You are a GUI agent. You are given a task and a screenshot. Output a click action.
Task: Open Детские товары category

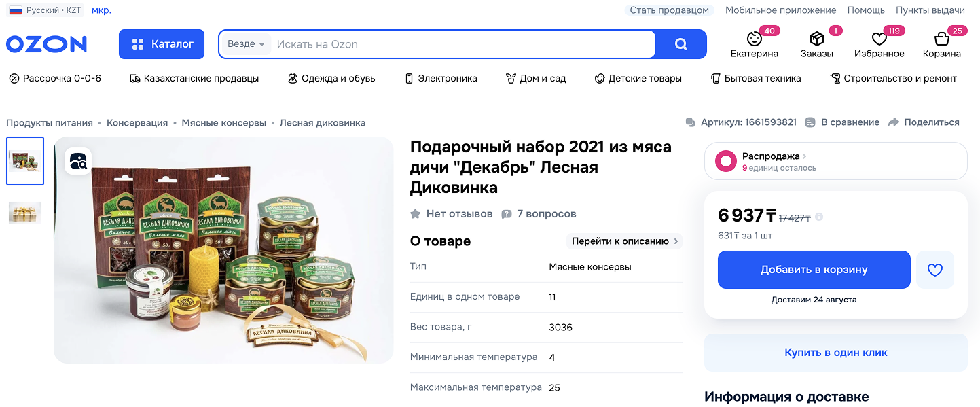(638, 79)
